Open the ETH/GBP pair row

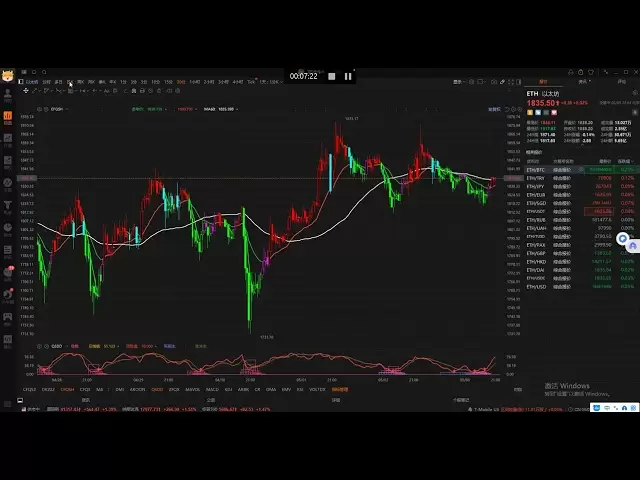[582, 253]
